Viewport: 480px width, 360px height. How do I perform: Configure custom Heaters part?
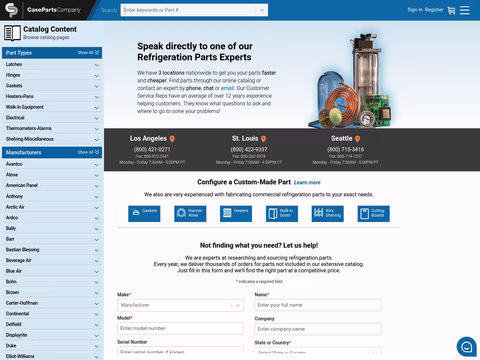click(236, 213)
